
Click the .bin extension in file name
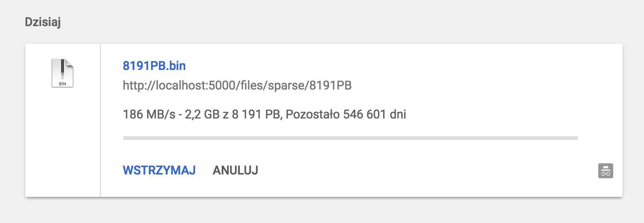coord(176,66)
